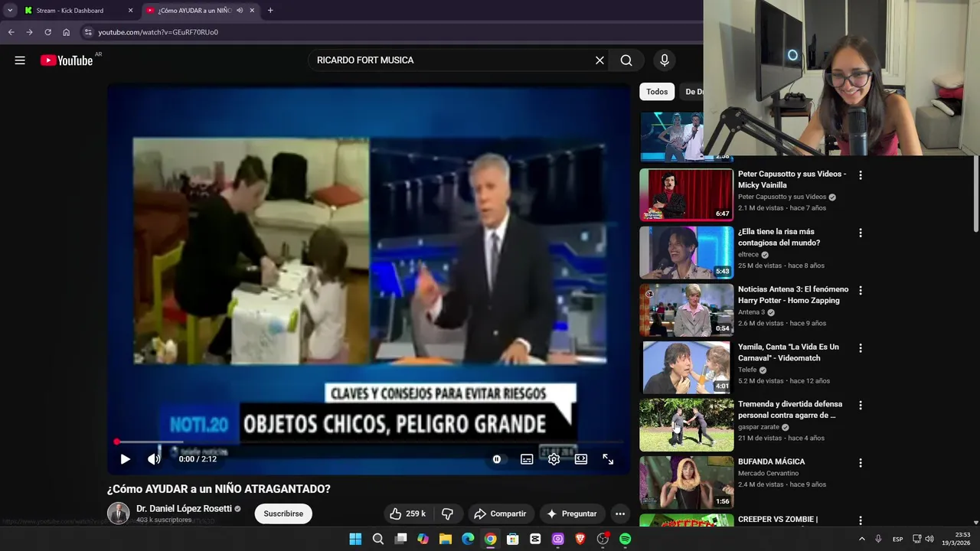Clear the search query with the X
Screen dimensions: 980x551
click(x=599, y=60)
